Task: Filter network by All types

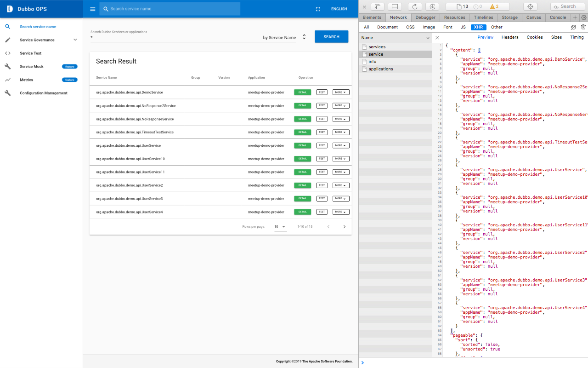Action: 367,27
